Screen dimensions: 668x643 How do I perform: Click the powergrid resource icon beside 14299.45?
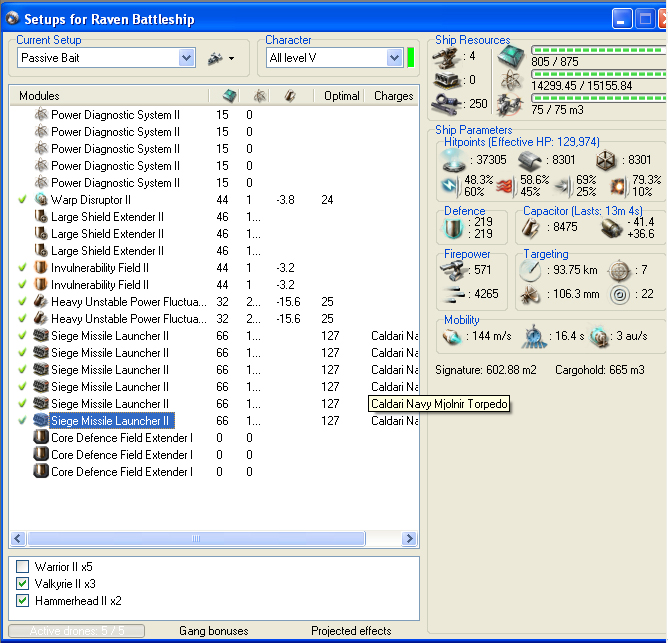coord(510,81)
